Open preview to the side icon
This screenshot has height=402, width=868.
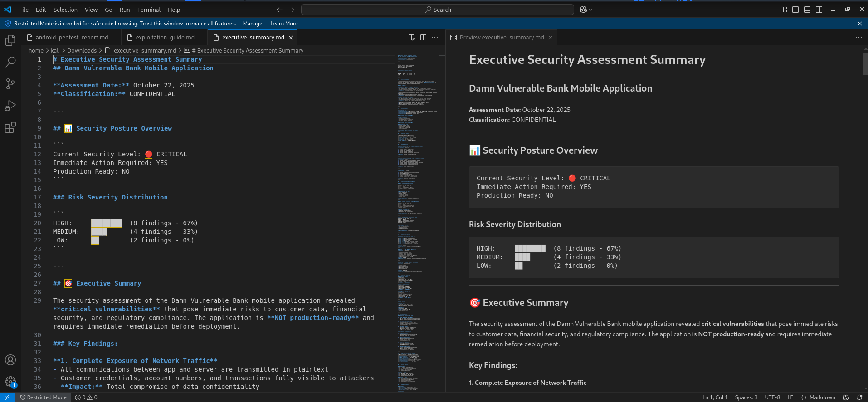click(411, 38)
